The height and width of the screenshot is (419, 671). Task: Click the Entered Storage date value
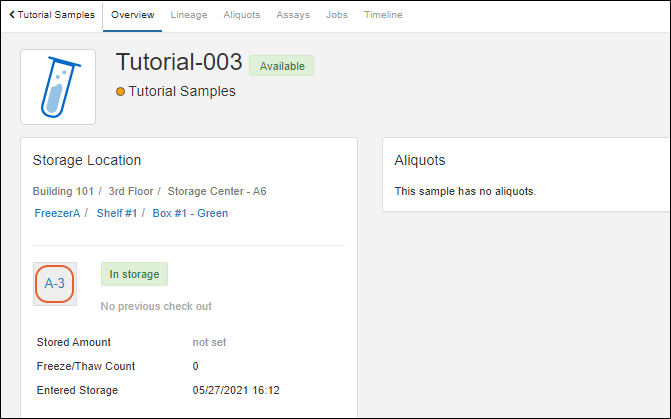[x=236, y=390]
